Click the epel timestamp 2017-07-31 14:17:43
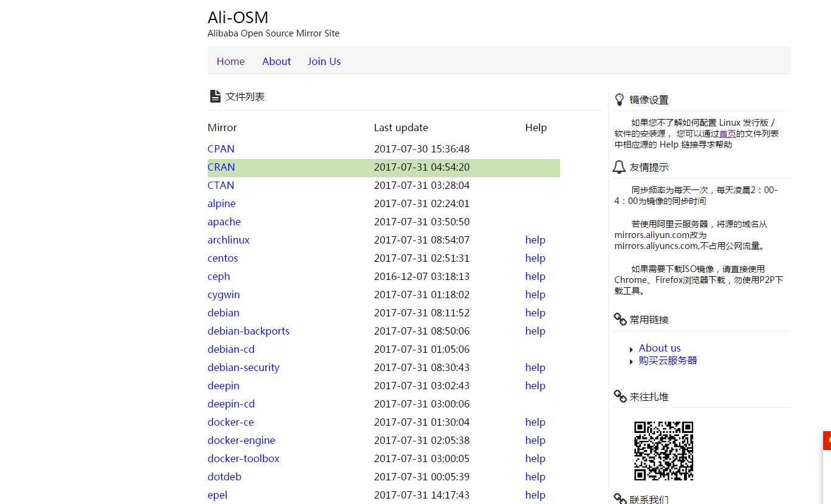Screen dimensions: 831x504 [422, 495]
